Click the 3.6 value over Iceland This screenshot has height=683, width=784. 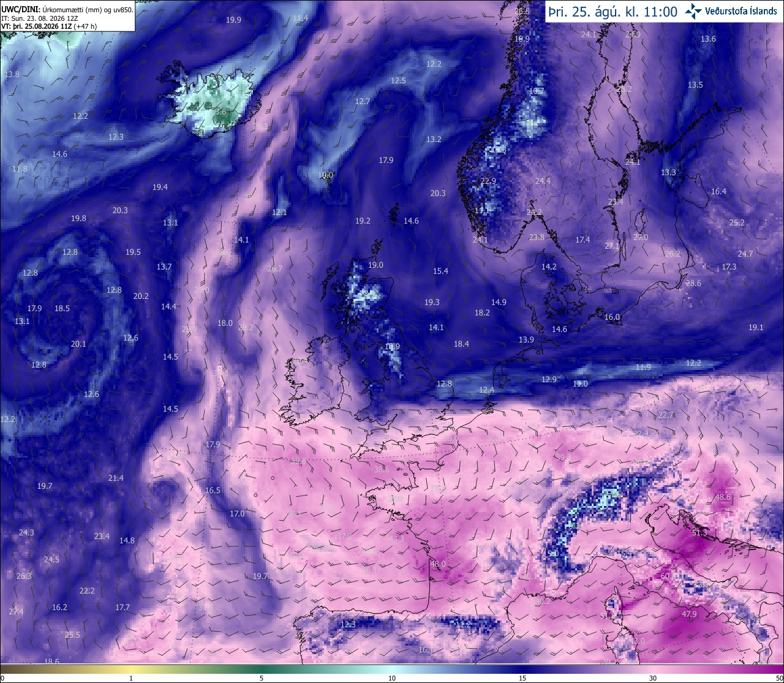(221, 112)
